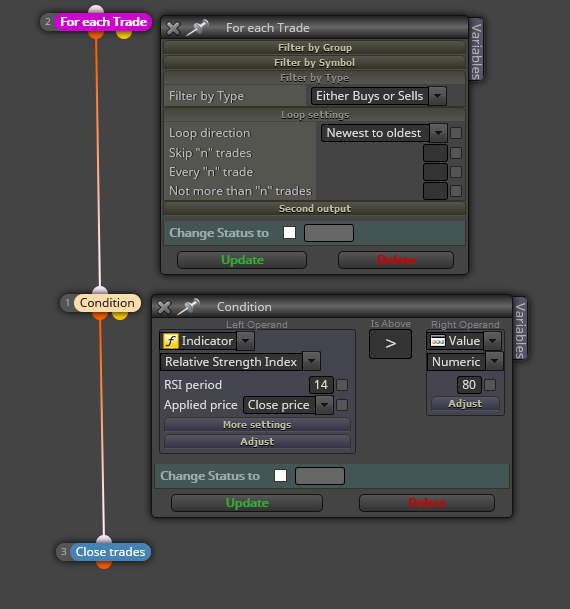
Task: Edit numeric value 80 field
Action: [469, 385]
